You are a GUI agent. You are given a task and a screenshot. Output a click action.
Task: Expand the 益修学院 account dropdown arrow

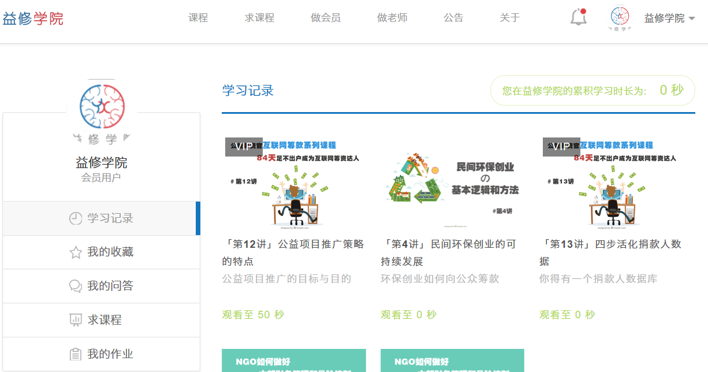tap(692, 19)
